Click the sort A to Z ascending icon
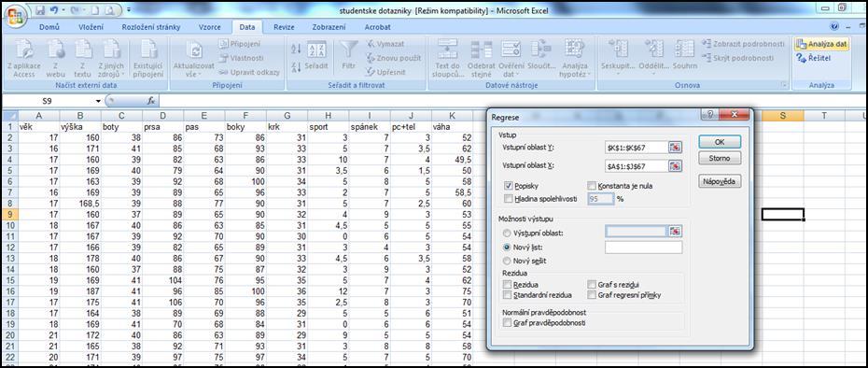 296,49
